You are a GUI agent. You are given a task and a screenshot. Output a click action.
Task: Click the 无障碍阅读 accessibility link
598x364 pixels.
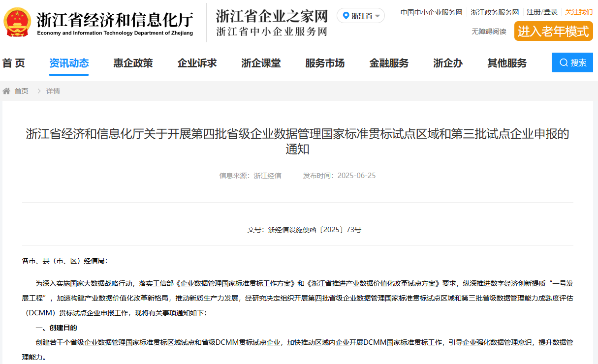488,30
